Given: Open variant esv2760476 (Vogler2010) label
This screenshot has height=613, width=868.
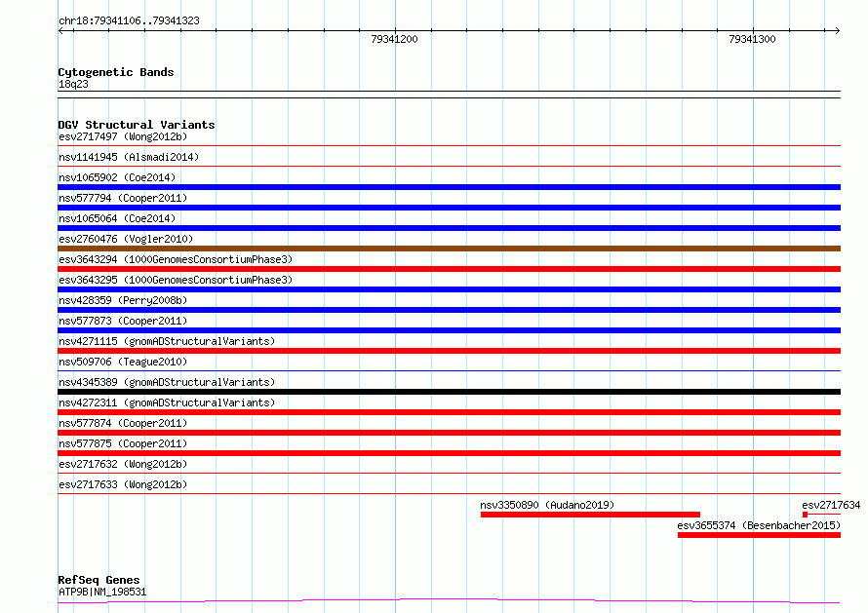Looking at the screenshot, I should [x=126, y=239].
